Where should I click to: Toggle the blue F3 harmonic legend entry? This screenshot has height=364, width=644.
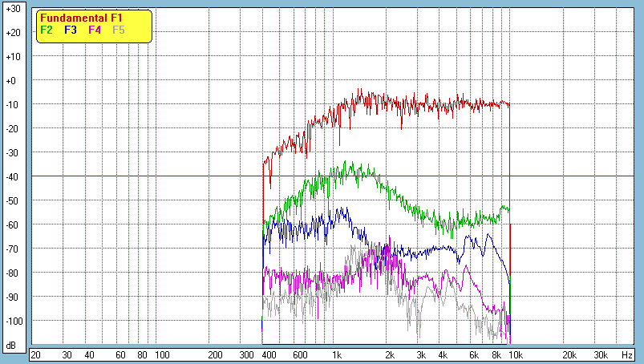71,30
